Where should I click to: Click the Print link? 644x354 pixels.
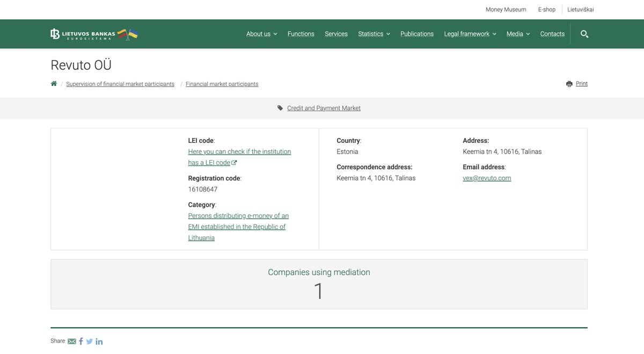(582, 84)
